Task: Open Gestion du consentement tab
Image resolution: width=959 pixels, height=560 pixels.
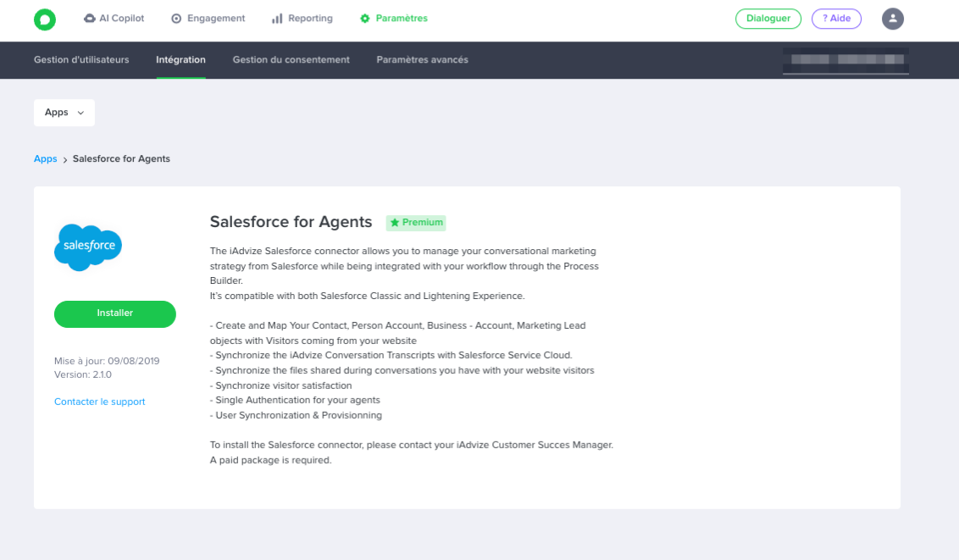Action: pos(291,60)
